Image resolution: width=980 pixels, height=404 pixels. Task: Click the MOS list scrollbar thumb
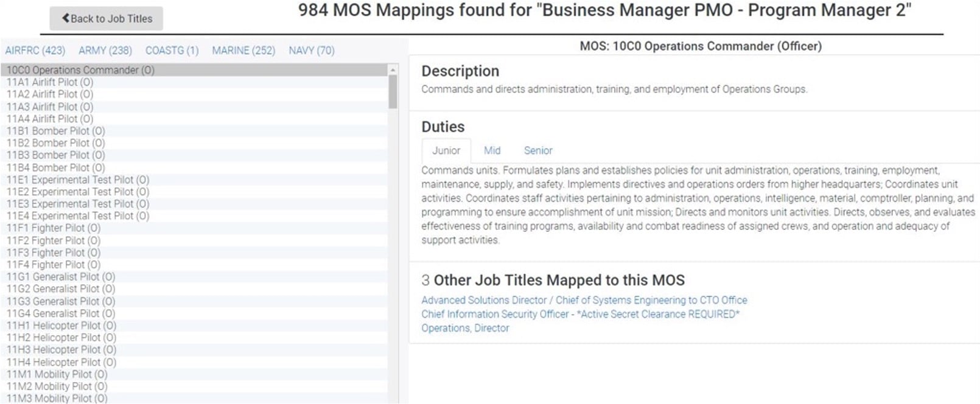click(x=393, y=91)
